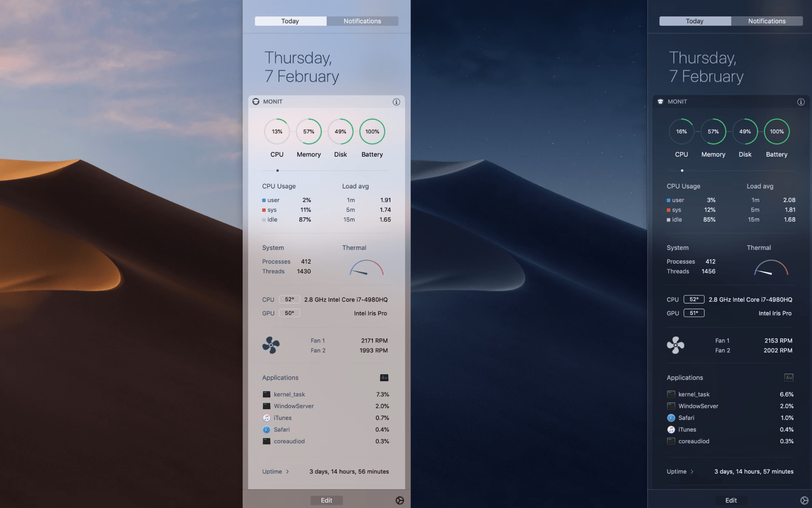The image size is (812, 508).
Task: Click Edit button in light Notification Center
Action: tap(326, 500)
